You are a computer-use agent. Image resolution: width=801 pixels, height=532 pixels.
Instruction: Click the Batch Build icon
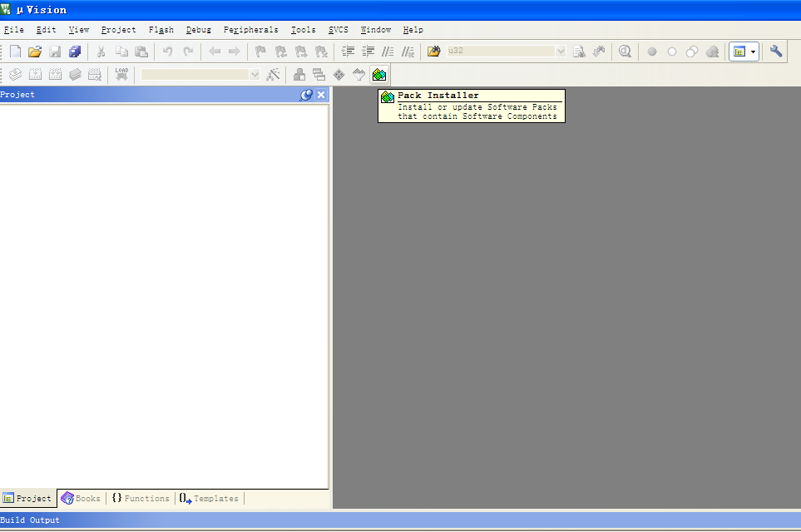(x=75, y=75)
